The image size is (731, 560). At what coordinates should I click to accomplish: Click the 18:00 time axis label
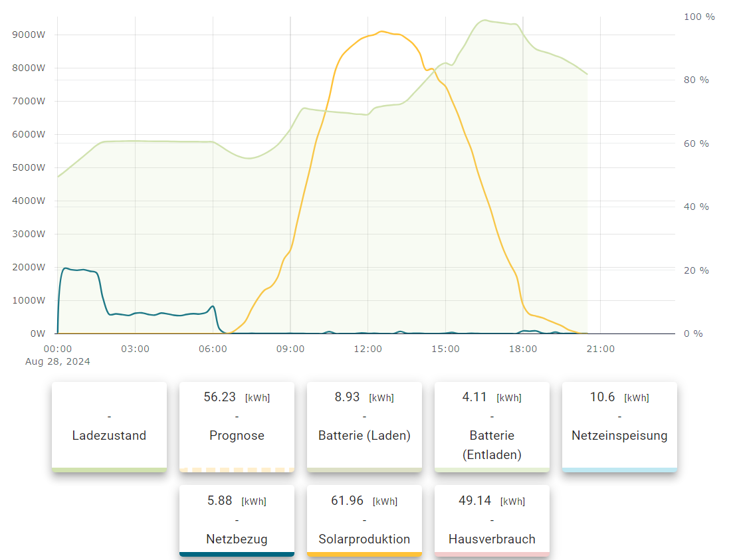[x=523, y=349]
